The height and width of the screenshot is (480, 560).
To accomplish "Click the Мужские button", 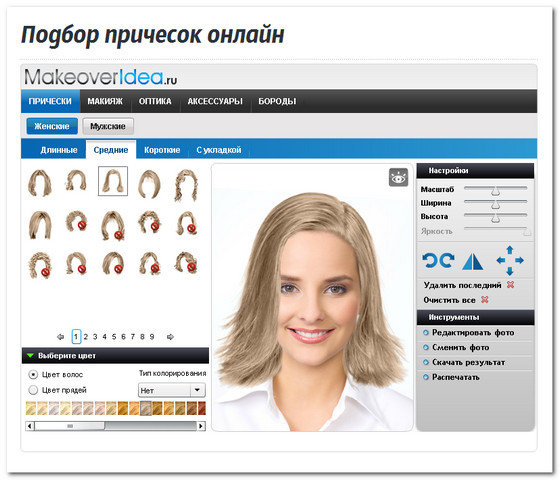I will pyautogui.click(x=108, y=126).
